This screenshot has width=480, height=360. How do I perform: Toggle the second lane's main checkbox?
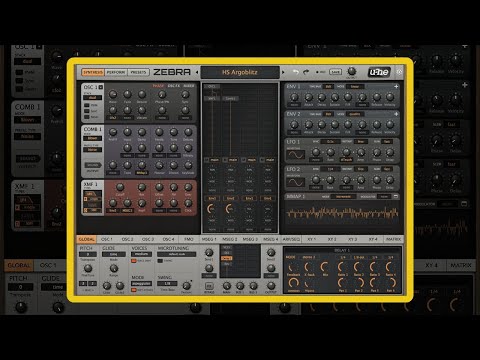(x=225, y=160)
